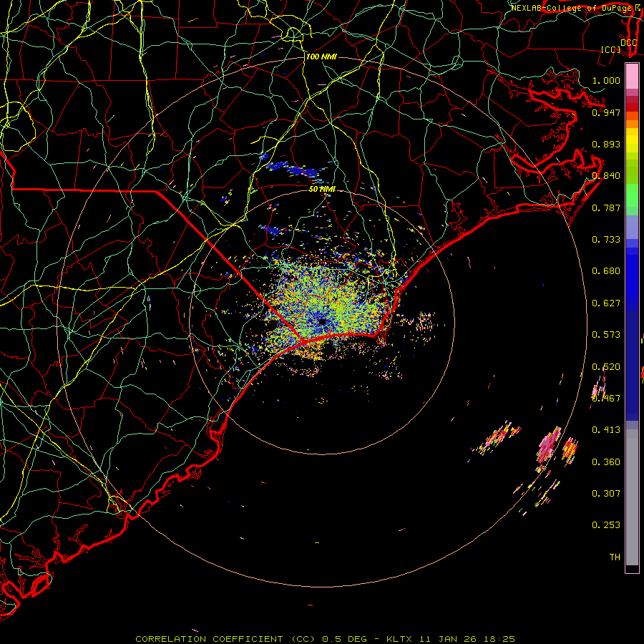
Task: Click the blue echo patch just above the 50 NMI label
Action: [x=303, y=170]
